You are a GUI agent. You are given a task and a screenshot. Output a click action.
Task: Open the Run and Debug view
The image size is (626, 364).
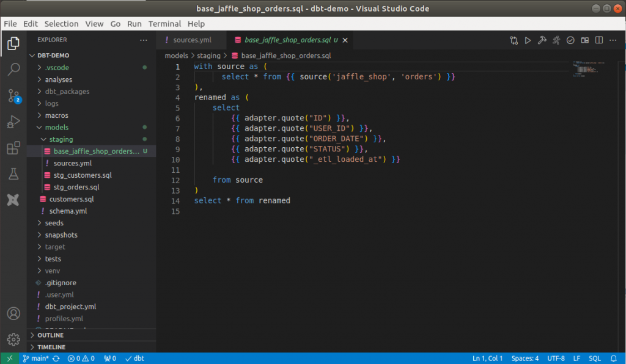point(13,122)
